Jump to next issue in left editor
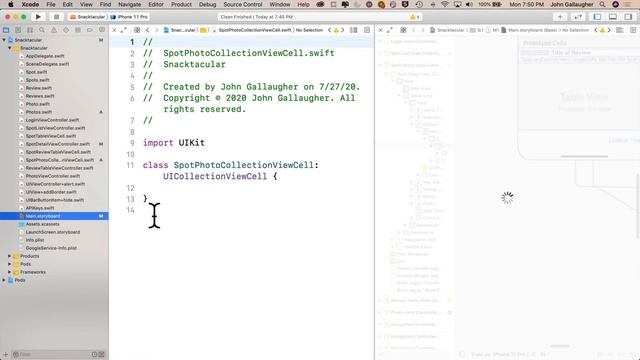The height and width of the screenshot is (360, 640). [x=343, y=30]
